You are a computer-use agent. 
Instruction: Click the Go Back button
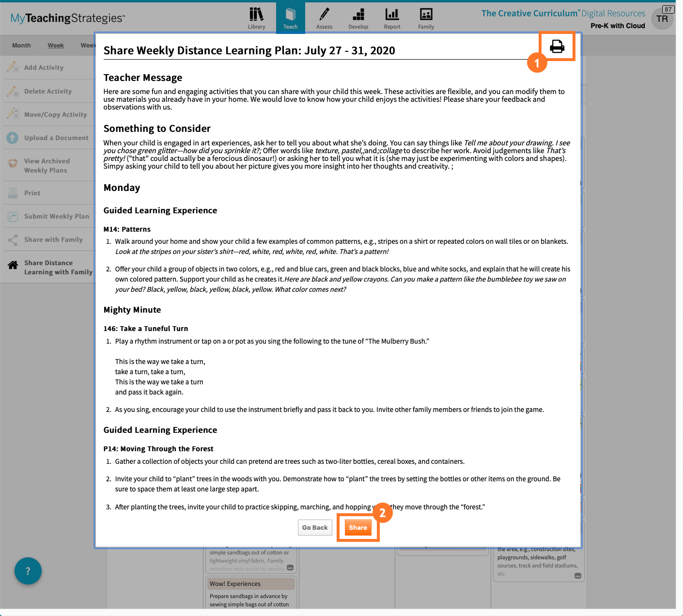(x=315, y=527)
